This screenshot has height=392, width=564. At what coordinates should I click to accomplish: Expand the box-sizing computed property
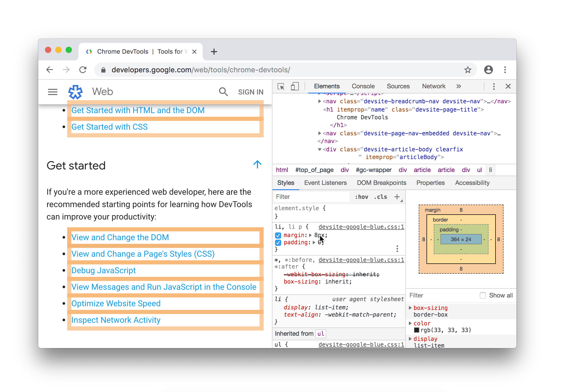coord(410,307)
